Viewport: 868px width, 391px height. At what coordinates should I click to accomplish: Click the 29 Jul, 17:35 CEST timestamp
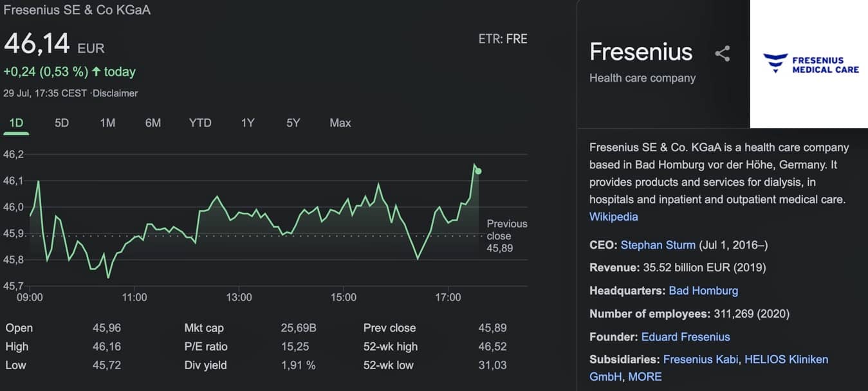(45, 93)
